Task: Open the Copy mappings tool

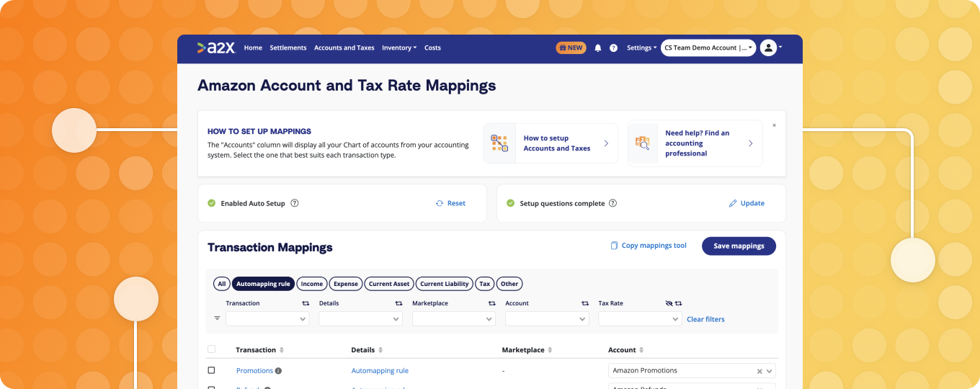Action: click(x=649, y=246)
